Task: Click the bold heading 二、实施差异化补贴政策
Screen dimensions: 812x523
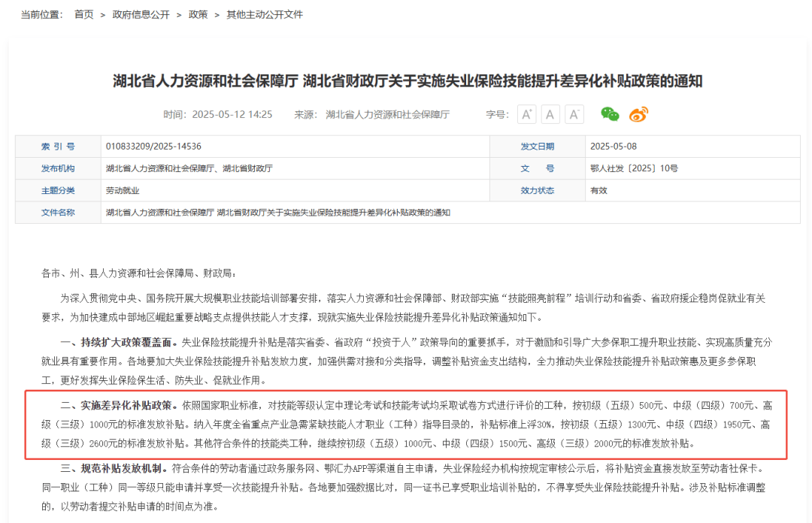Action: pos(117,405)
